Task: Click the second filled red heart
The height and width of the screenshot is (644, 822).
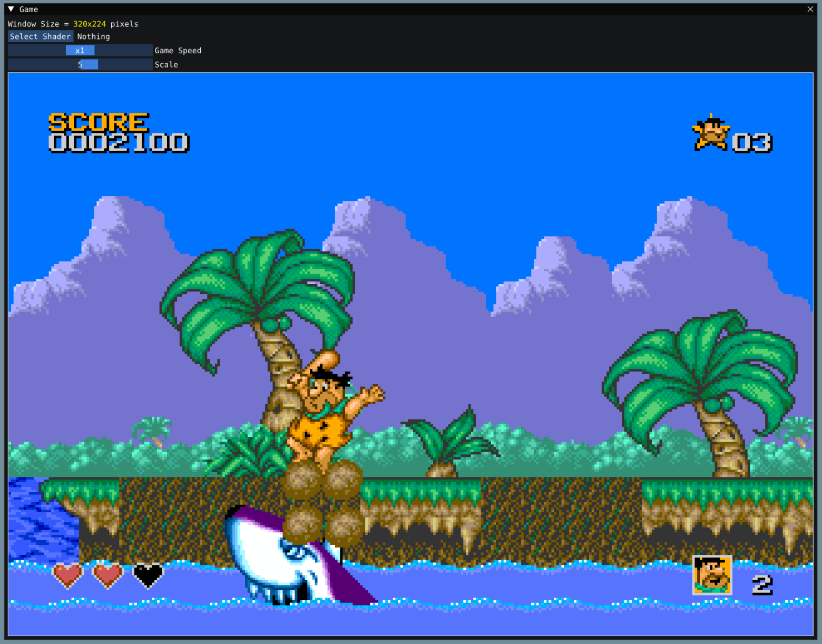Action: click(x=107, y=575)
